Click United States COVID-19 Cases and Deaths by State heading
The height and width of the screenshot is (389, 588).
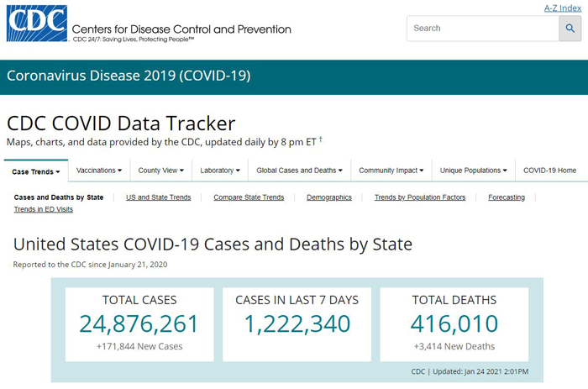(213, 244)
